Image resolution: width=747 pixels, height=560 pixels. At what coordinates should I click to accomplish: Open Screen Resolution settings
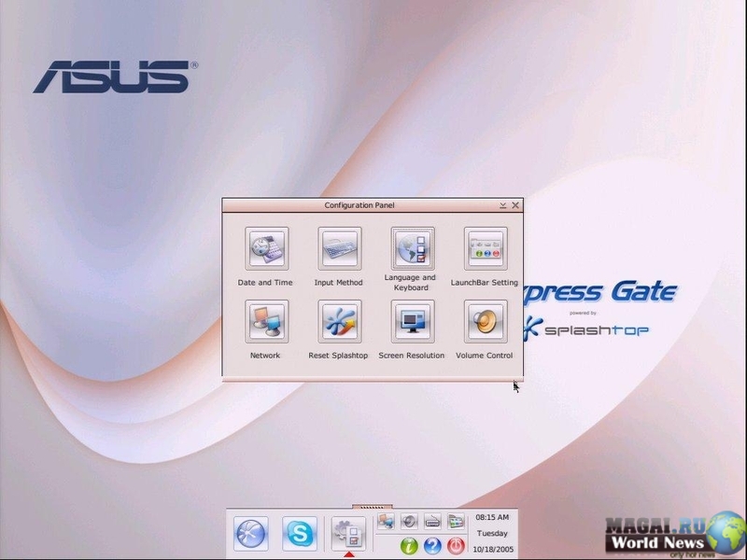(413, 321)
